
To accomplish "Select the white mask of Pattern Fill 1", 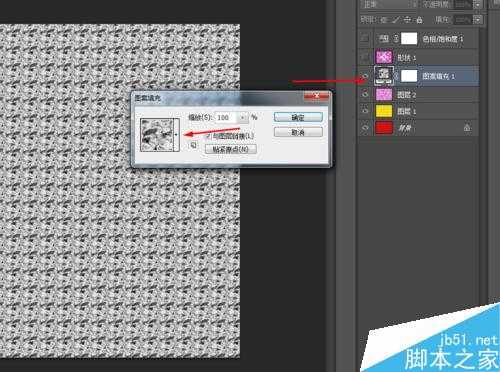I will click(x=409, y=76).
